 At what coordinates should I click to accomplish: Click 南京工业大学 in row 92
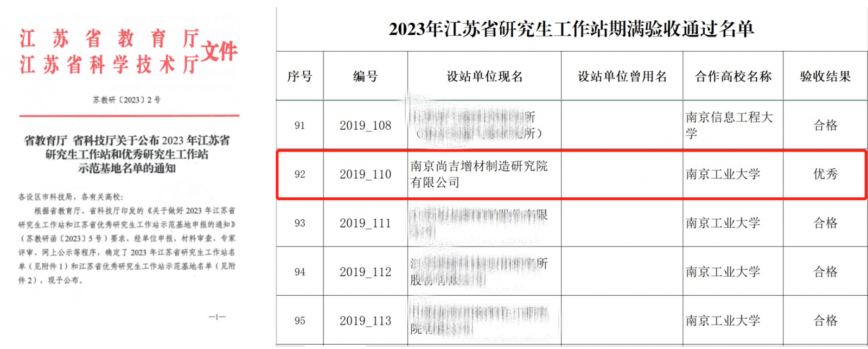(x=723, y=174)
